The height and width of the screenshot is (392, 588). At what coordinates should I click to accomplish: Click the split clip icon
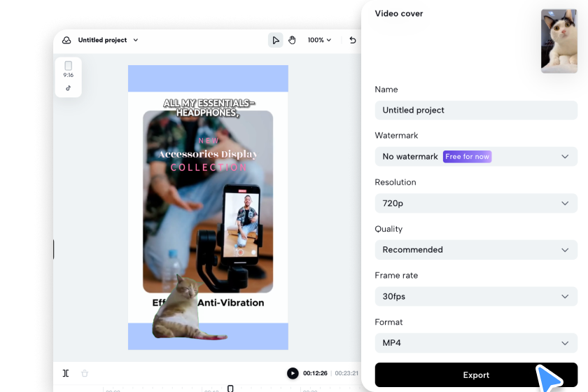pyautogui.click(x=66, y=373)
